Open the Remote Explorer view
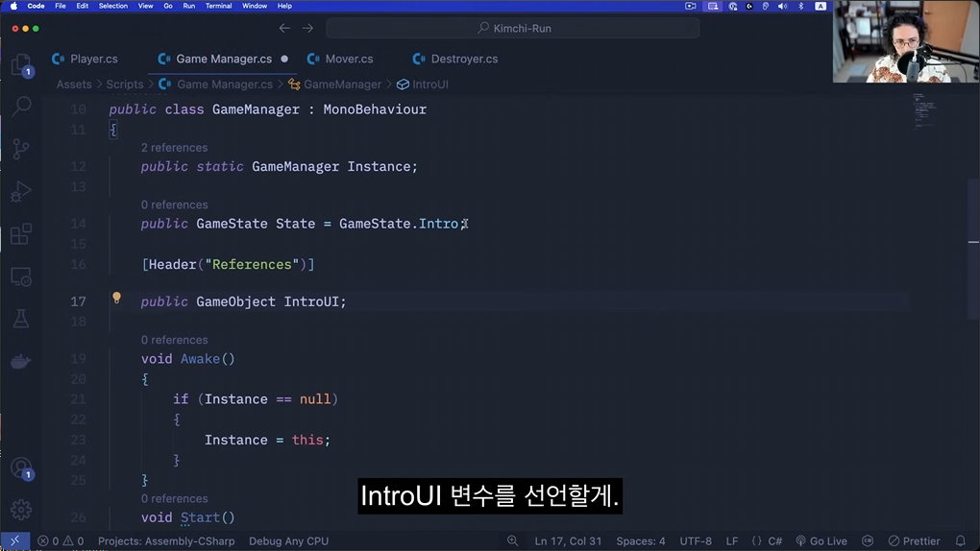The image size is (980, 551). [20, 276]
